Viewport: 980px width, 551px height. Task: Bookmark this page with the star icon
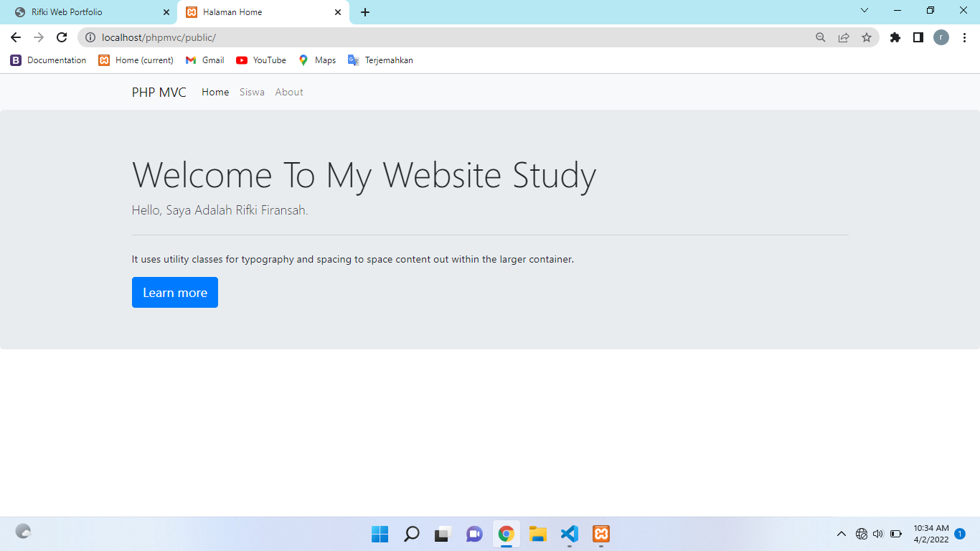[x=867, y=37]
